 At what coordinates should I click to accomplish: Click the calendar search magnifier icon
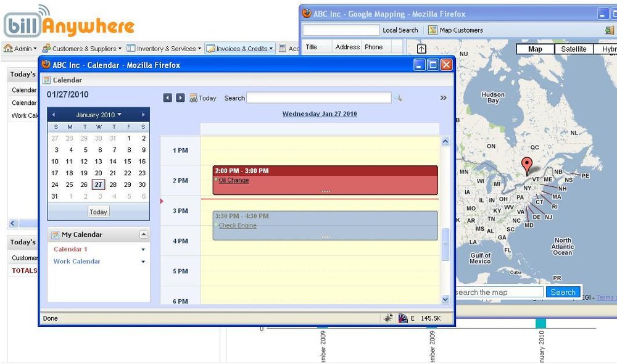point(398,97)
